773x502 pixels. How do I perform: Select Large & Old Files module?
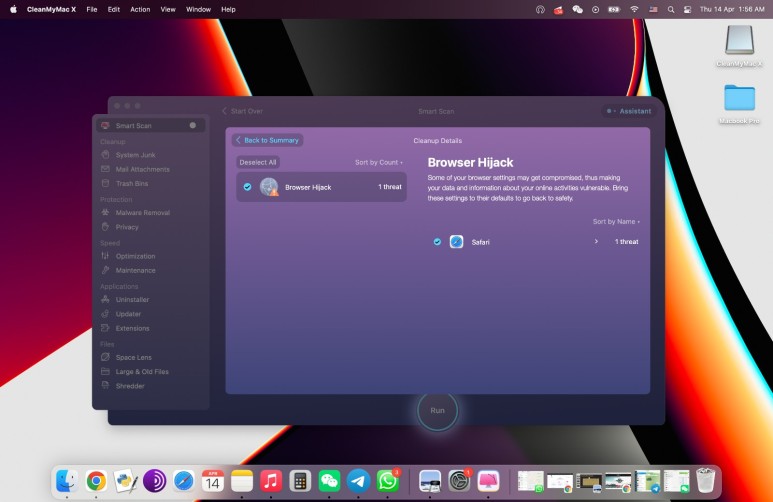click(141, 371)
